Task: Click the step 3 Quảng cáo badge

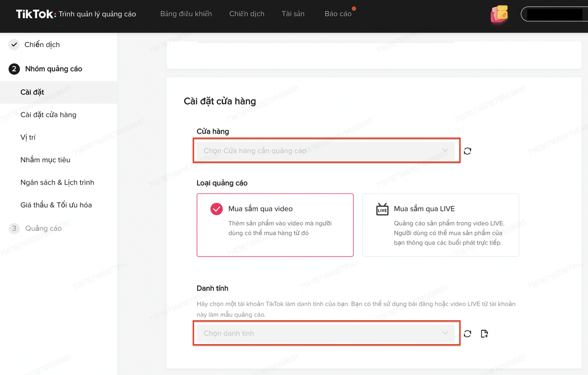Action: coord(14,228)
